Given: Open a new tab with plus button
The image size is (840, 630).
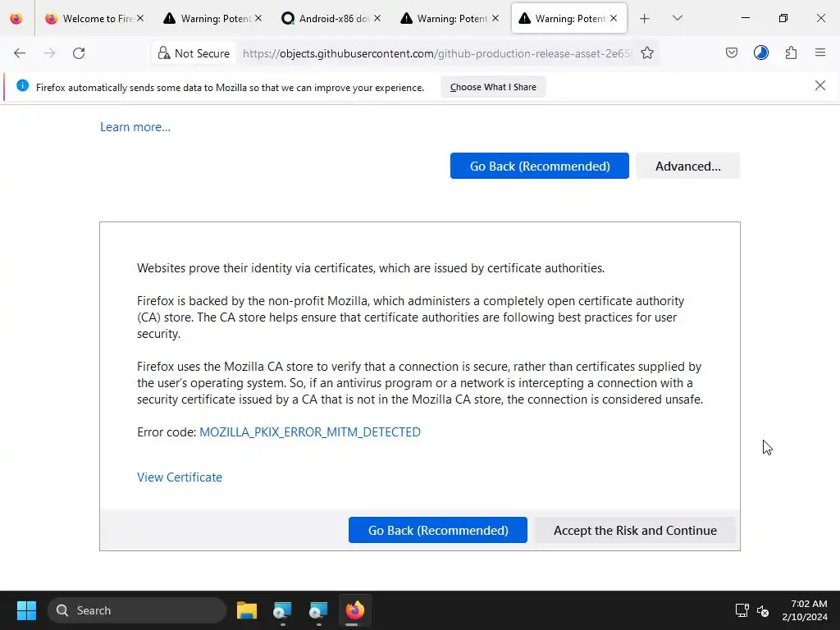Looking at the screenshot, I should 645,19.
